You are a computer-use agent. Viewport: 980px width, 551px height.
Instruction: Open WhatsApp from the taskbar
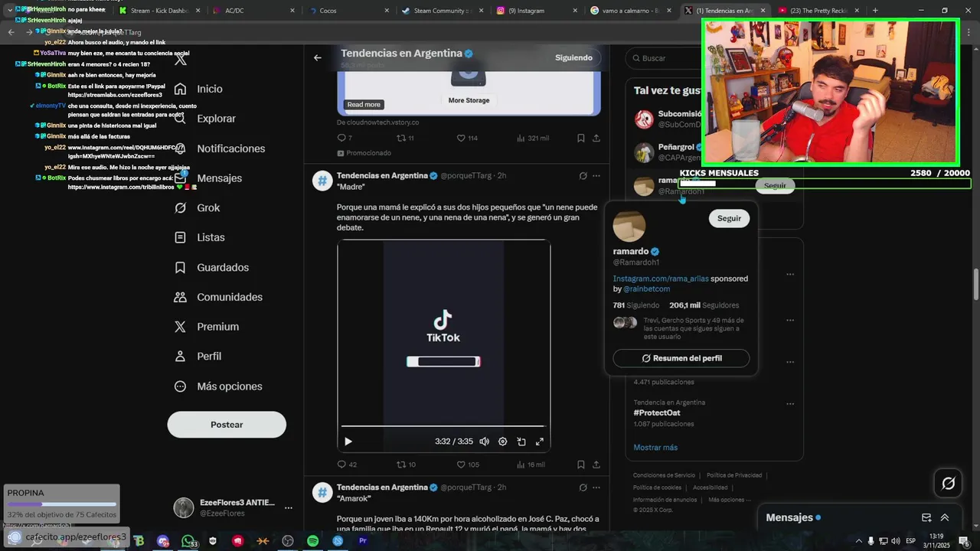tap(188, 541)
